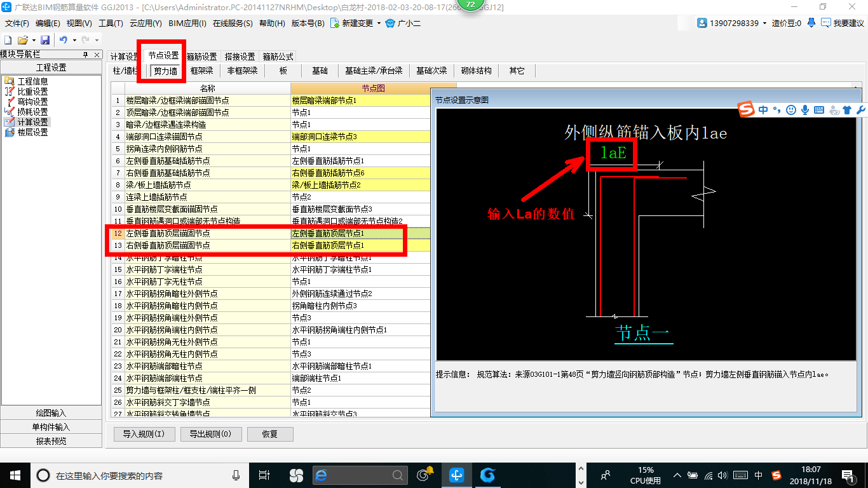Open the 文件(F) menu
Image resolution: width=868 pixels, height=488 pixels.
[x=17, y=23]
